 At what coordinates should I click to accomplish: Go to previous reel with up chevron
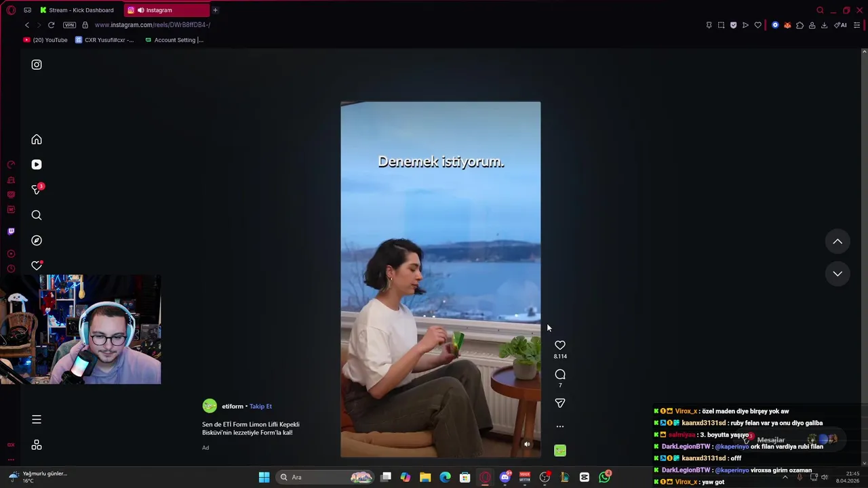pos(837,241)
